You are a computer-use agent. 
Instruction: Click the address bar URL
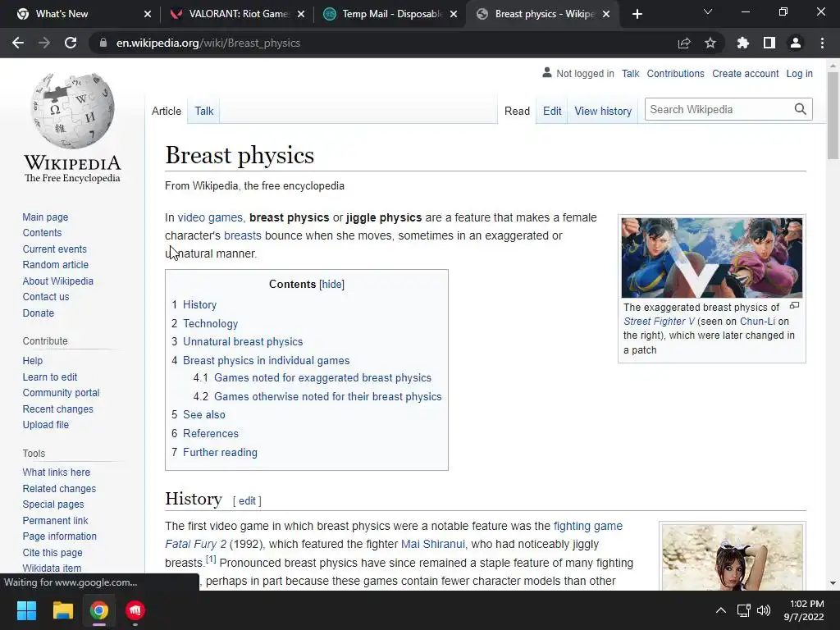tap(208, 43)
